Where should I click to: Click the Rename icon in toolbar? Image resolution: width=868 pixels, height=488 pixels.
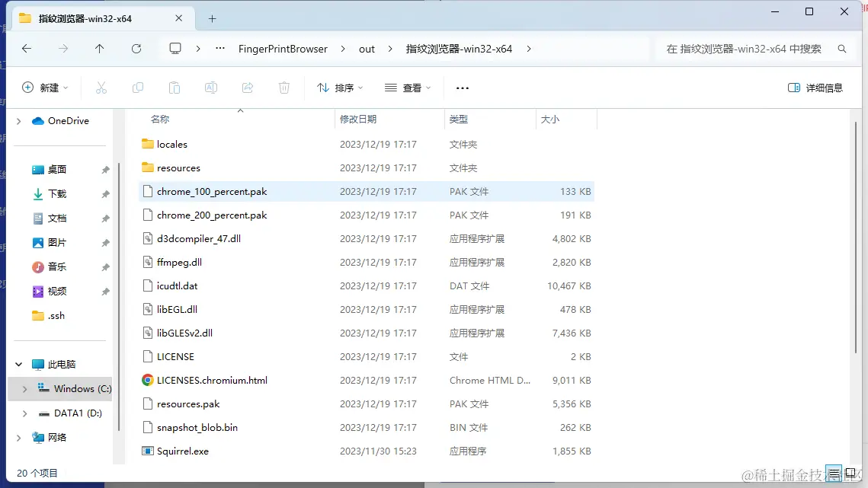tap(211, 88)
